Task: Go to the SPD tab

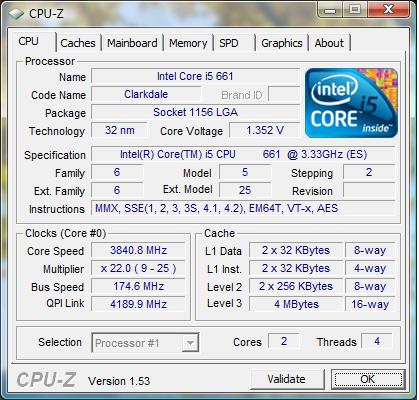Action: (x=234, y=43)
